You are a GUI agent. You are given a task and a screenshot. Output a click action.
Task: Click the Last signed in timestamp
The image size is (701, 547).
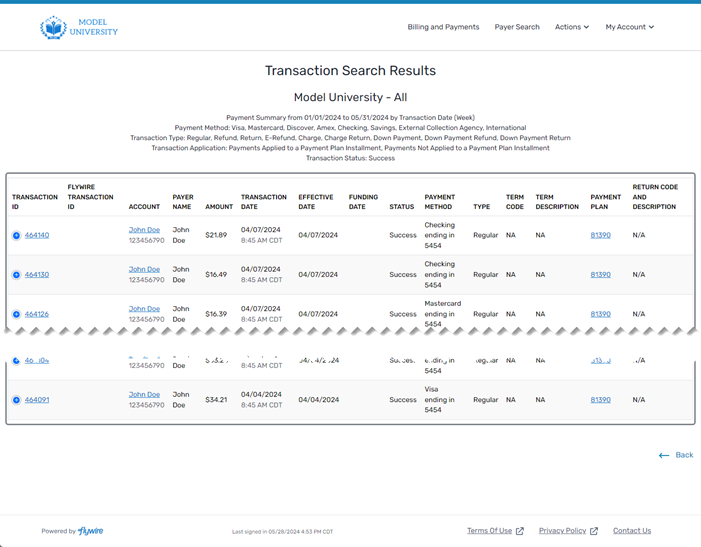coord(283,532)
